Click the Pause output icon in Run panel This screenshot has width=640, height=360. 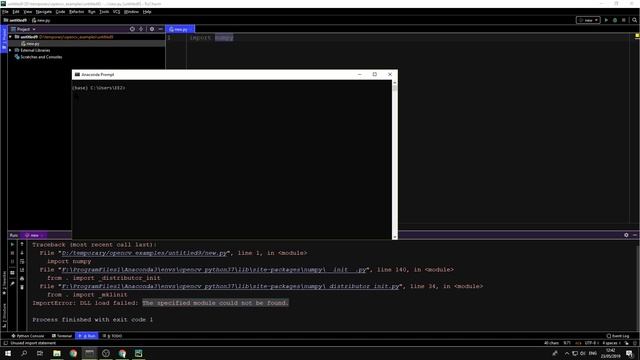pyautogui.click(x=12, y=262)
